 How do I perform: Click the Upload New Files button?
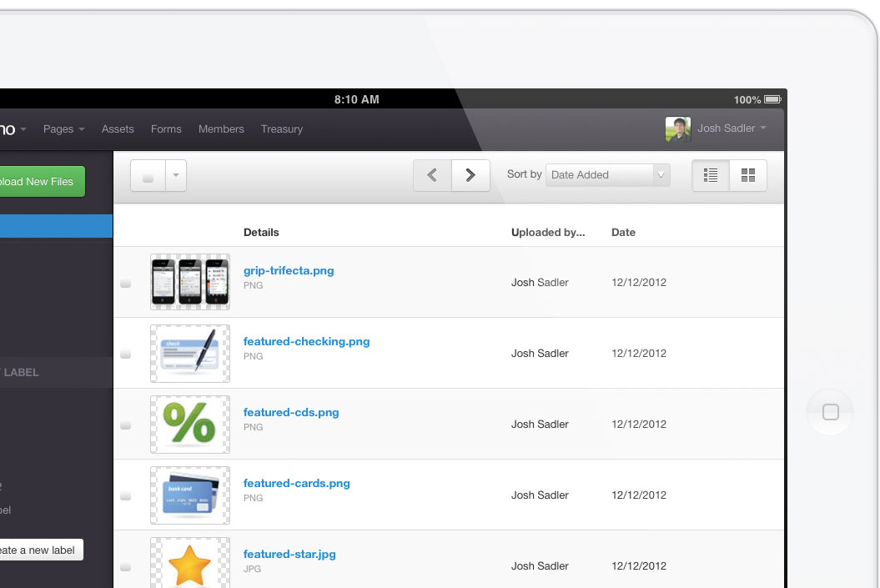pos(38,182)
